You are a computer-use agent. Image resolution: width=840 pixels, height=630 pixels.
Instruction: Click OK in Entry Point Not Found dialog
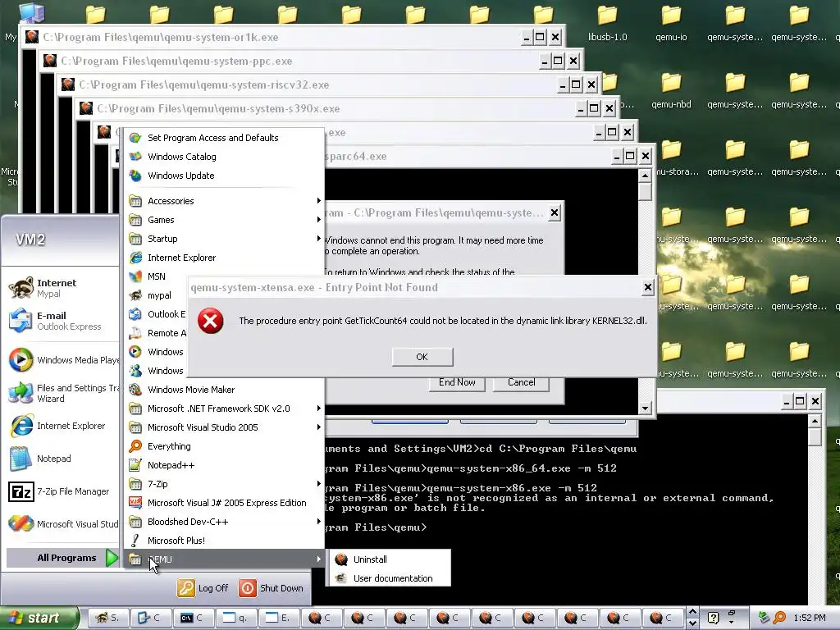(422, 357)
